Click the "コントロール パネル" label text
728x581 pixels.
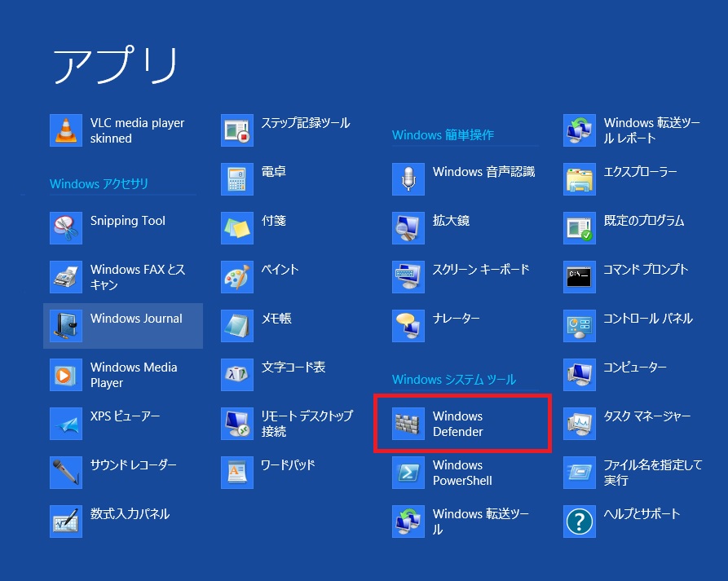pyautogui.click(x=648, y=319)
